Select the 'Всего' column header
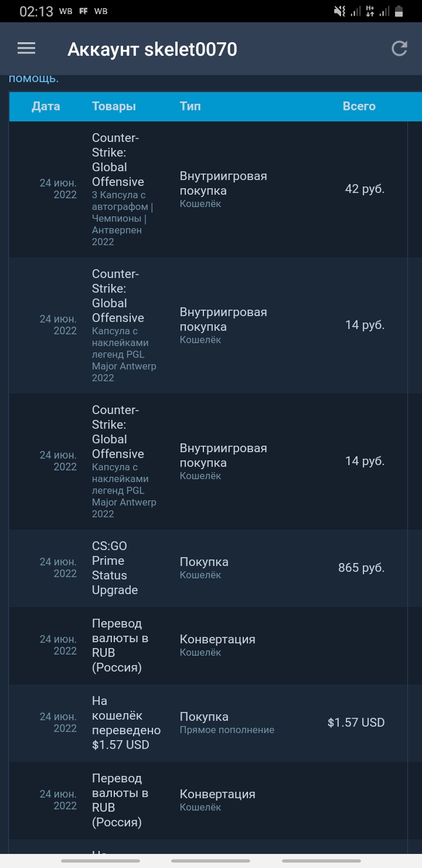The width and height of the screenshot is (422, 868). pyautogui.click(x=359, y=106)
